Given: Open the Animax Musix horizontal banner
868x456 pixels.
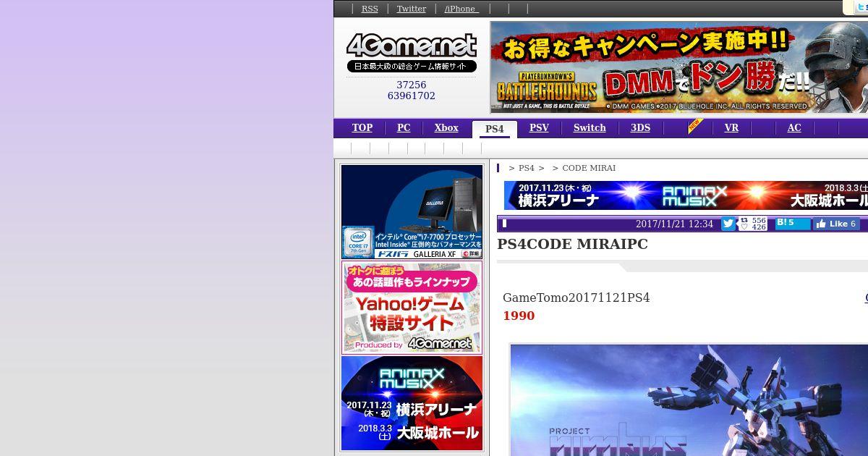Looking at the screenshot, I should pyautogui.click(x=686, y=195).
